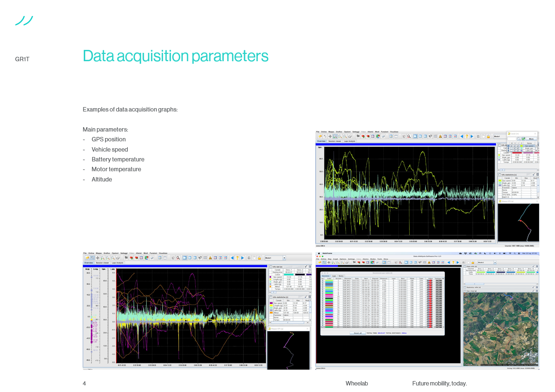Expand the Gps map panel using its maximize icon
The image size is (555, 392).
pyautogui.click(x=537, y=291)
